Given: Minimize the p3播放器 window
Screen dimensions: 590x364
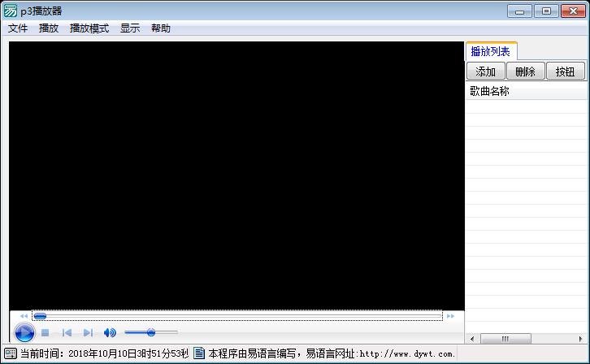Looking at the screenshot, I should [x=519, y=11].
